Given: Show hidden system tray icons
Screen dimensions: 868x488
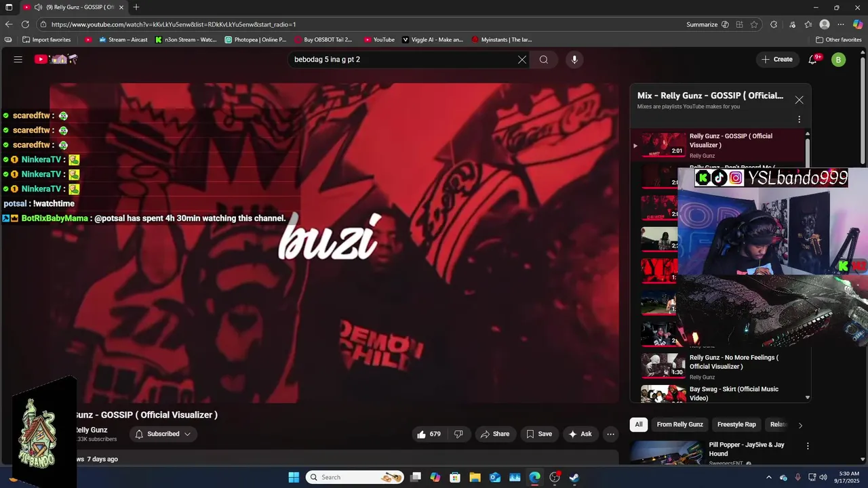Looking at the screenshot, I should pos(768,477).
